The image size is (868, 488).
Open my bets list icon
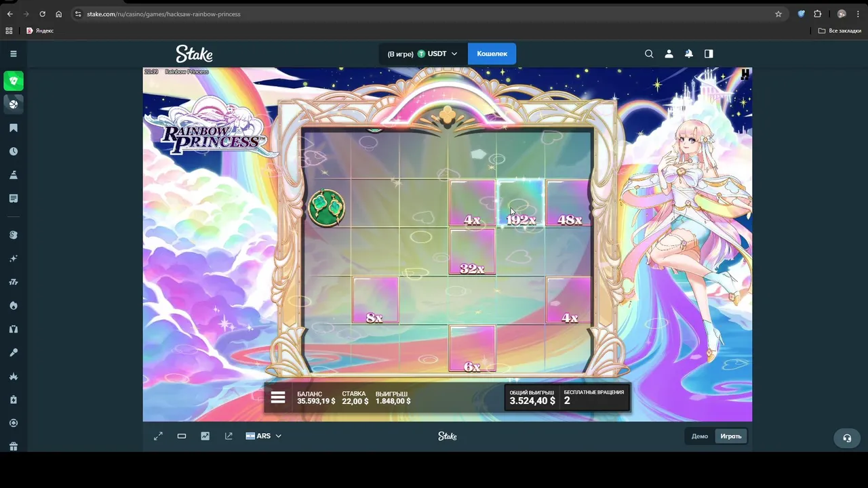click(14, 199)
